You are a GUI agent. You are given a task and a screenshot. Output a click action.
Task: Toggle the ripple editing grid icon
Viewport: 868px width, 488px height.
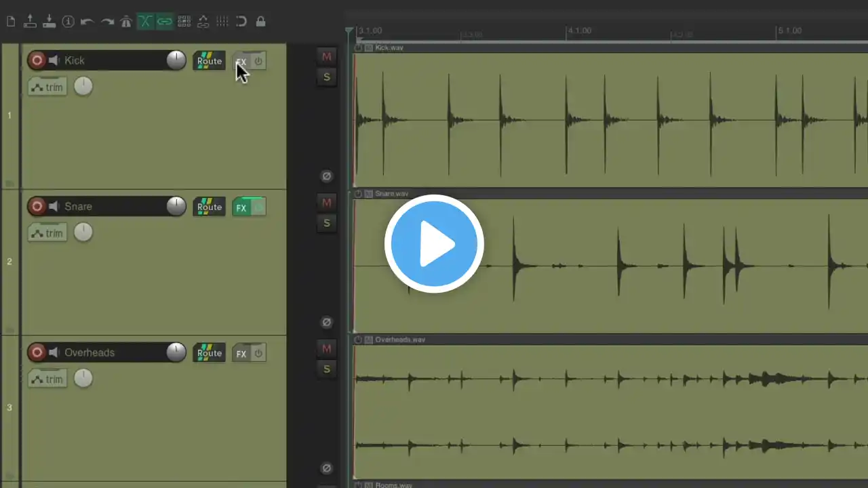184,22
